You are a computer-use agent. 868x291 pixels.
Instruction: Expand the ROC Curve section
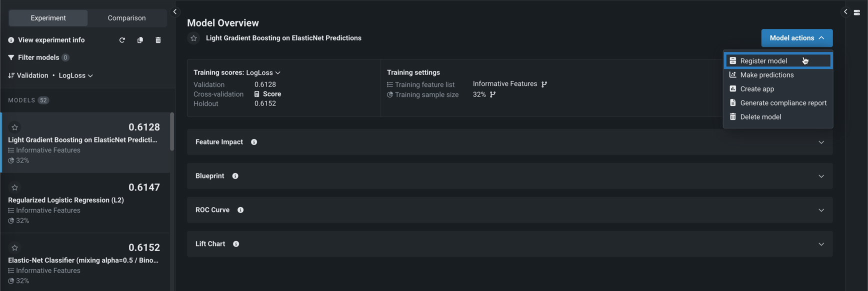coord(821,210)
